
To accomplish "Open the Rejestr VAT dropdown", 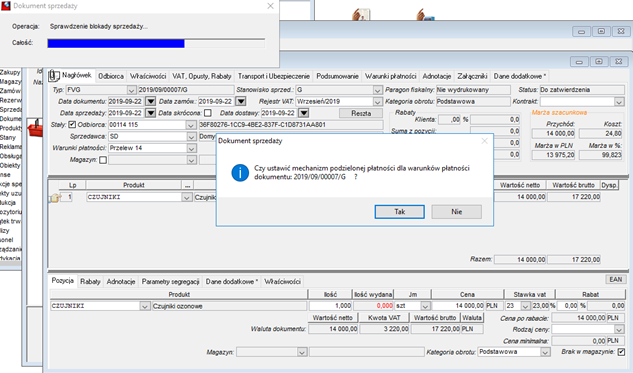I will [377, 101].
